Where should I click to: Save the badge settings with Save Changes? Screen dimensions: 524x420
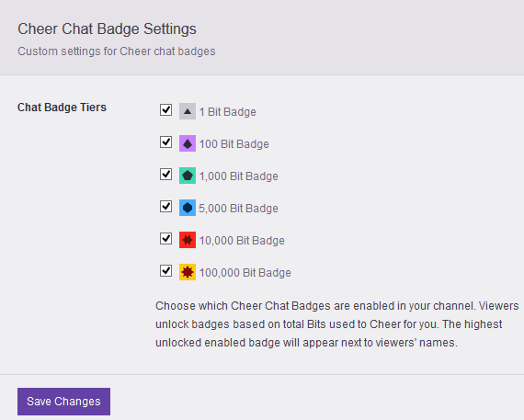click(x=63, y=402)
